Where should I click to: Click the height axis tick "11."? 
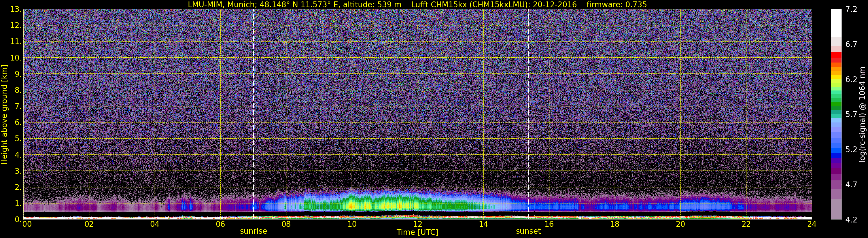[16, 42]
